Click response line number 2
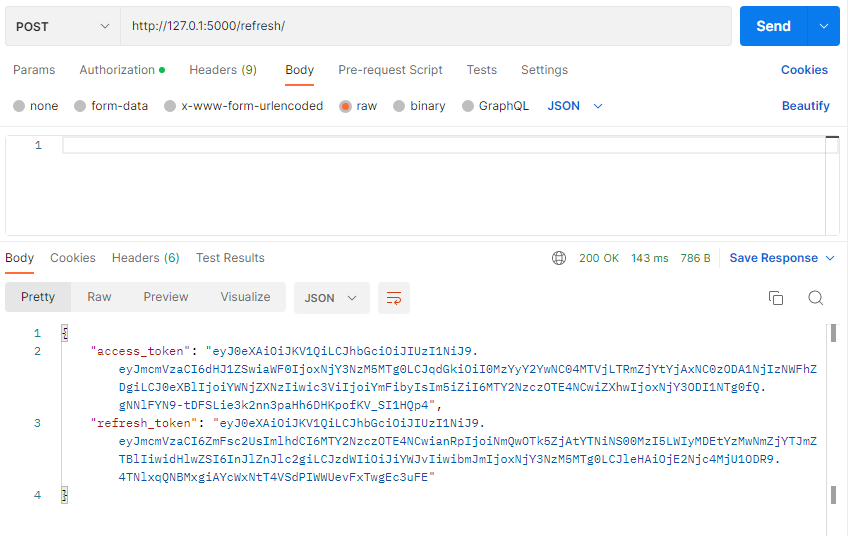This screenshot has width=860, height=536. click(37, 351)
